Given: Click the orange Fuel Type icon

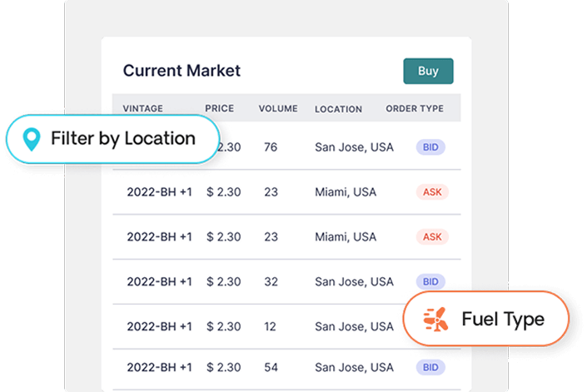Looking at the screenshot, I should pyautogui.click(x=435, y=319).
